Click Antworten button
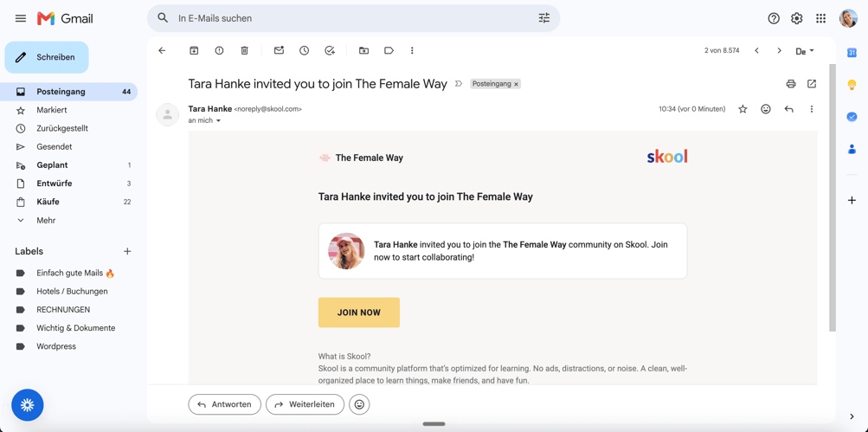Image resolution: width=868 pixels, height=432 pixels. pos(224,404)
